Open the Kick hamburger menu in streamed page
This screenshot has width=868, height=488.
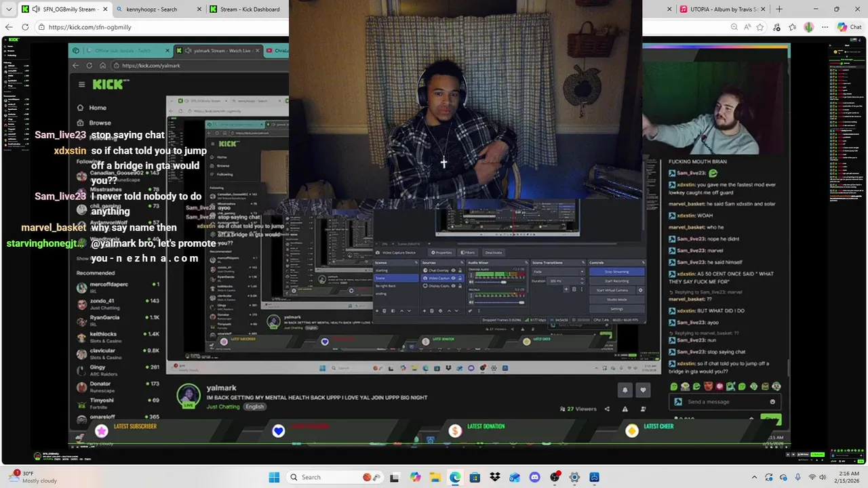81,84
